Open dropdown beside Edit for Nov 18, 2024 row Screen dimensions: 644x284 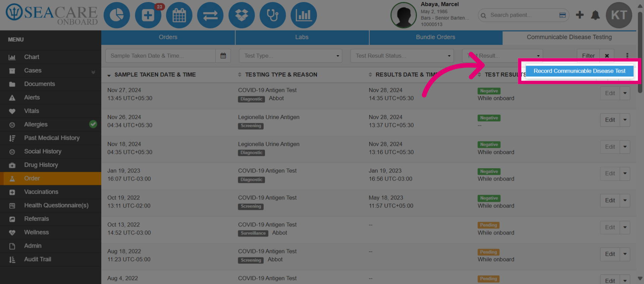625,147
